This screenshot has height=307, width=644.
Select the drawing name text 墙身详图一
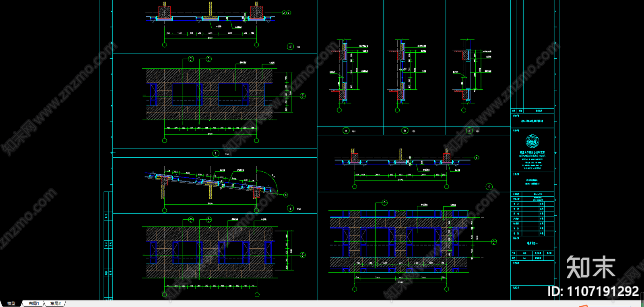pyautogui.click(x=532, y=243)
